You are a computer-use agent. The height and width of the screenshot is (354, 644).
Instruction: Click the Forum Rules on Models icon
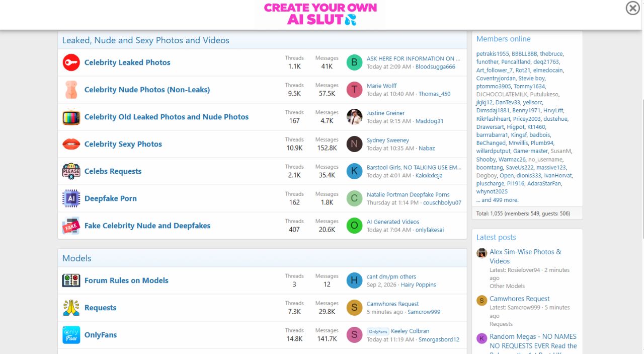pos(71,280)
